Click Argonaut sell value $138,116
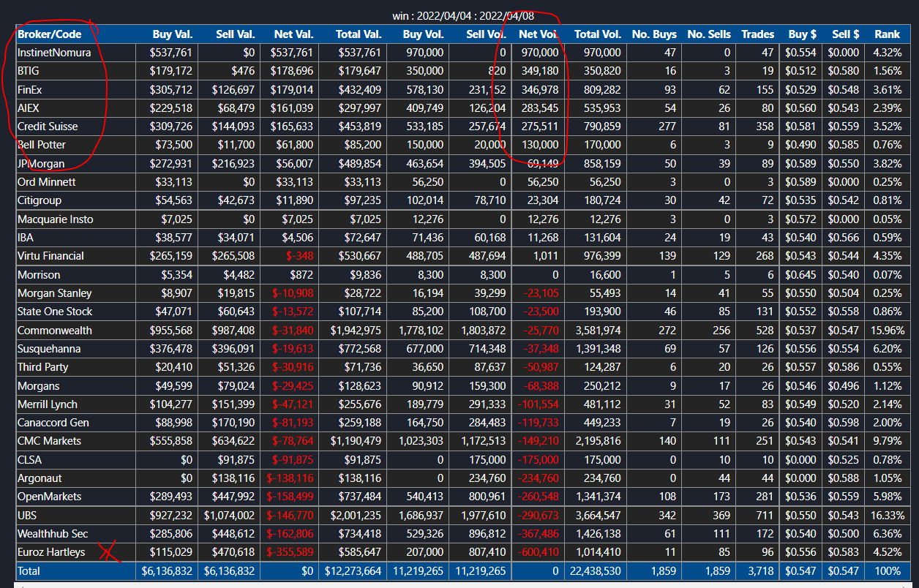 (233, 478)
